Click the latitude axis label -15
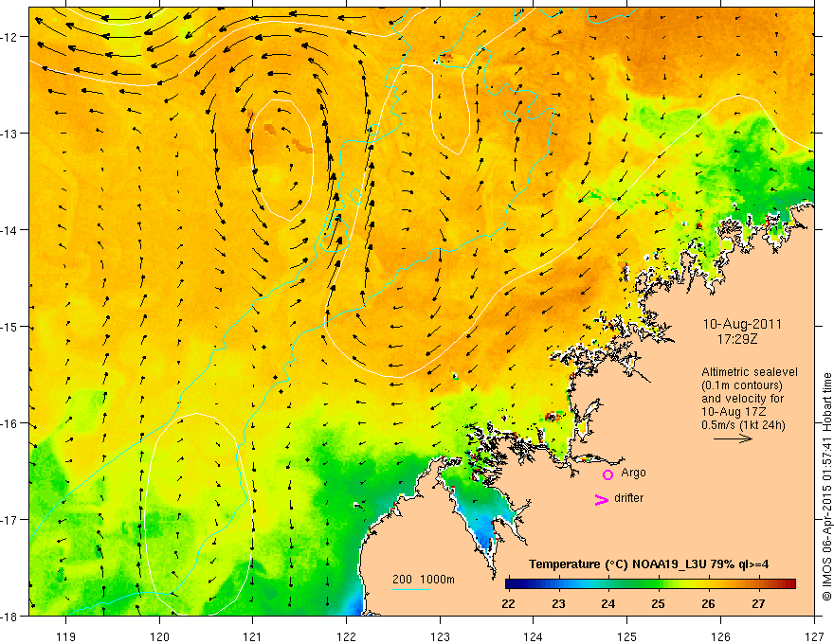The height and width of the screenshot is (644, 834). point(10,326)
